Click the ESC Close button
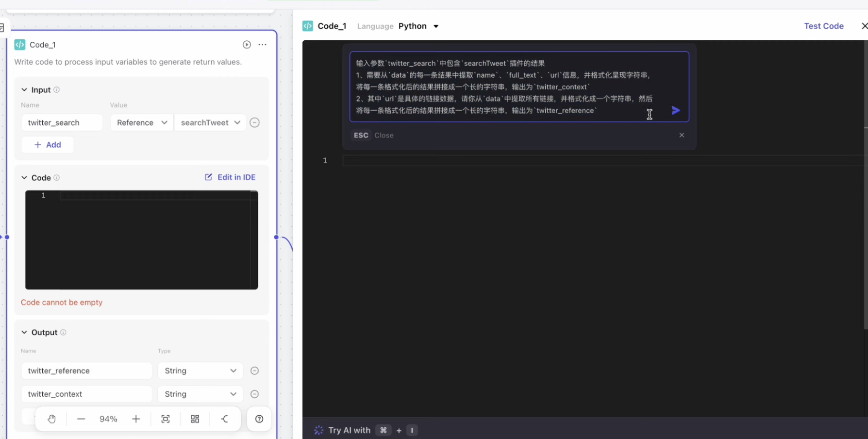 373,135
